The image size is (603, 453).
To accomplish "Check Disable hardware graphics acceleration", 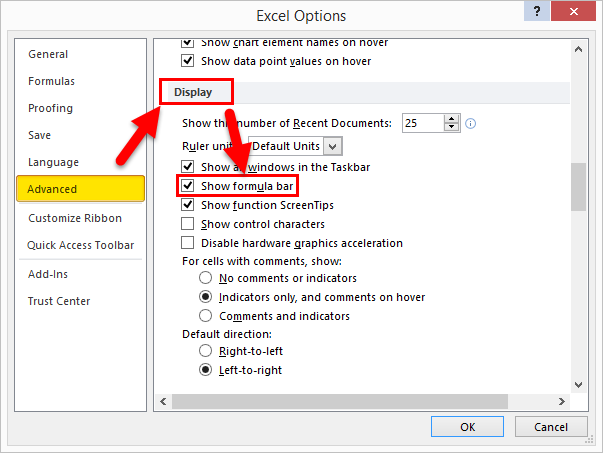I will pyautogui.click(x=187, y=243).
